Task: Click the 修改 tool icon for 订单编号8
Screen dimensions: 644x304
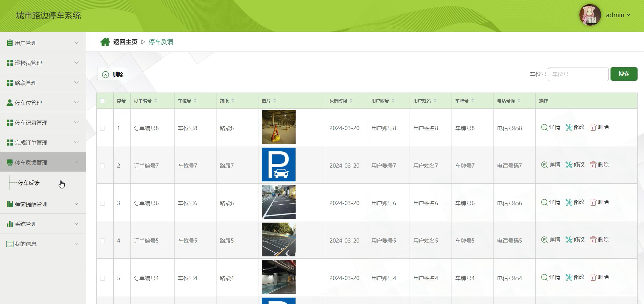Action: pos(569,127)
